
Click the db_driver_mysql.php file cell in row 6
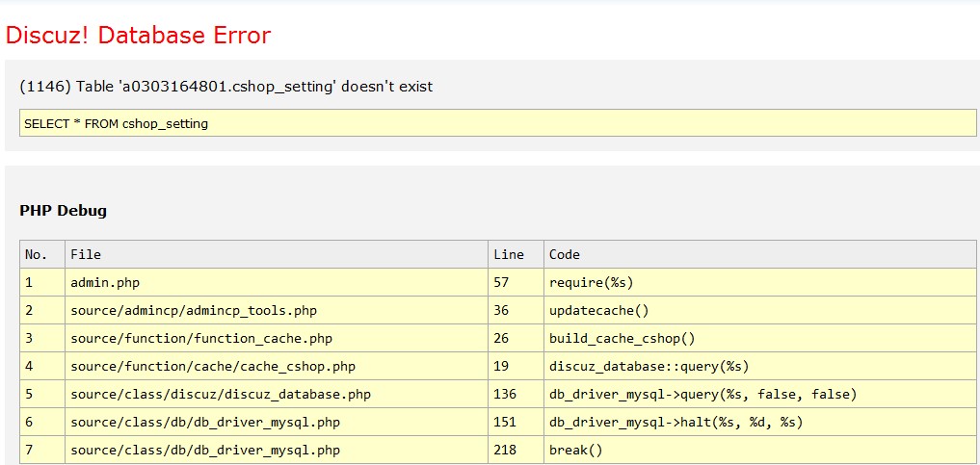(x=277, y=423)
